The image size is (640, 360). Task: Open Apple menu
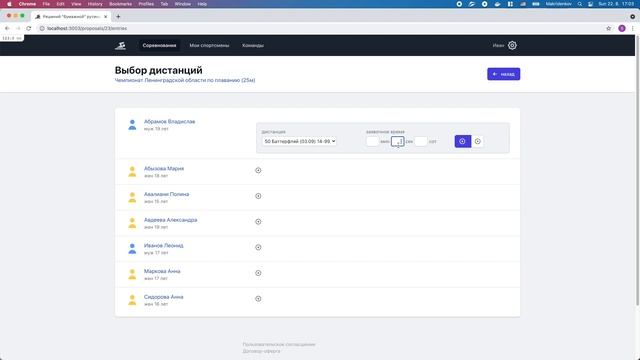click(9, 4)
